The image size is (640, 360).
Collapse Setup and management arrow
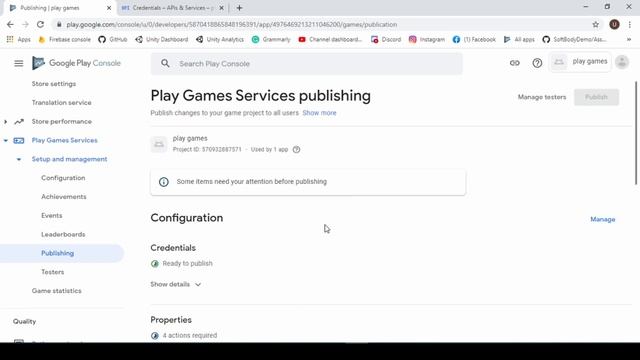click(x=19, y=159)
